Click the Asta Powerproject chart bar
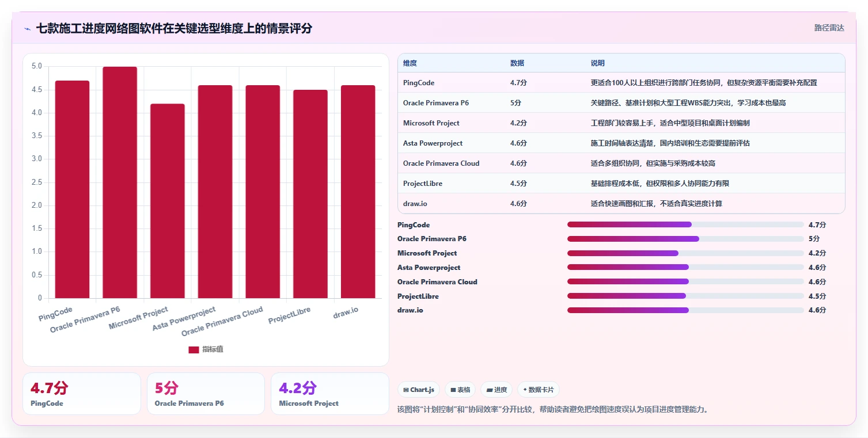This screenshot has height=438, width=868. (215, 192)
